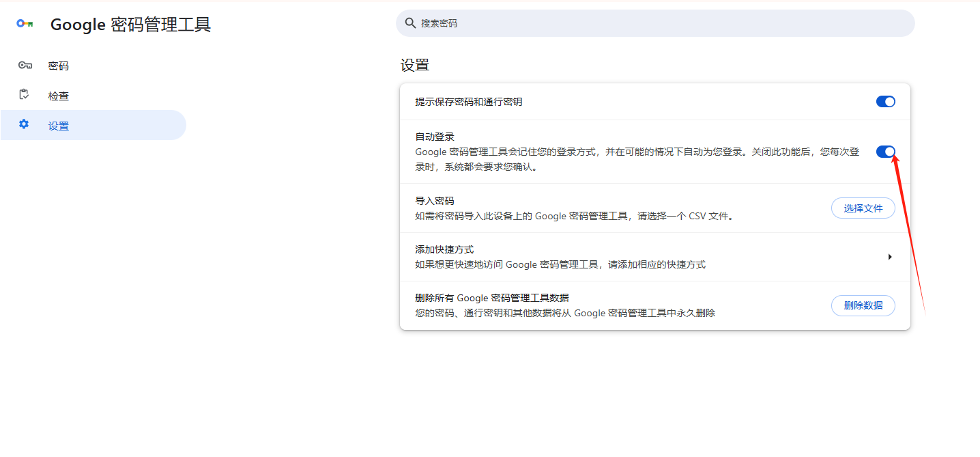Image resolution: width=980 pixels, height=457 pixels.
Task: Click the 永久删除 warning description
Action: point(565,313)
